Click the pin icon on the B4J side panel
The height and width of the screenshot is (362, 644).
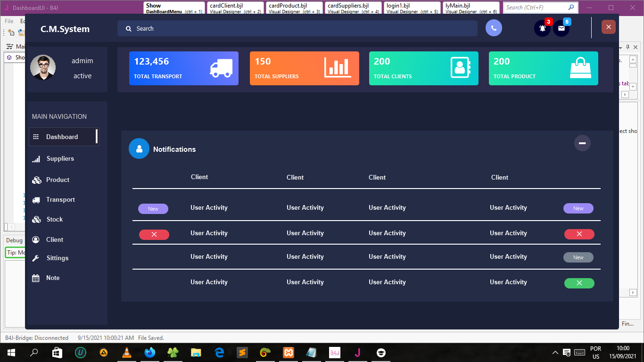pos(628,47)
